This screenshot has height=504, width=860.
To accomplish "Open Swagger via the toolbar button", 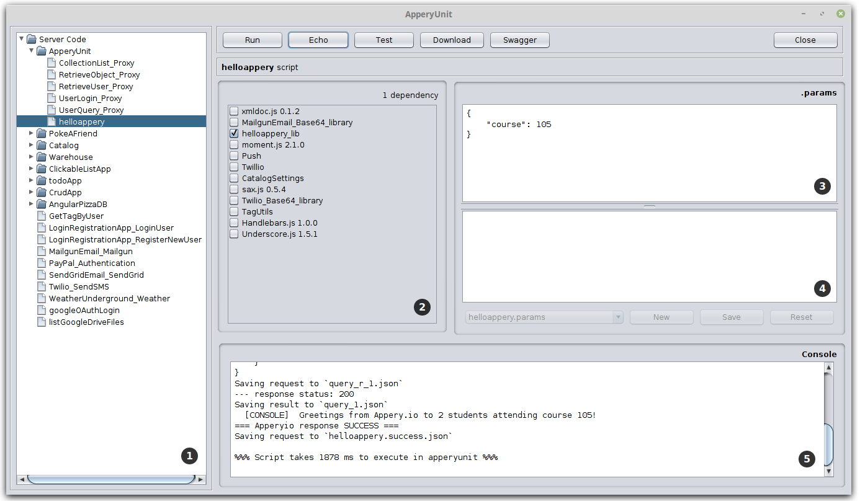I will tap(520, 40).
